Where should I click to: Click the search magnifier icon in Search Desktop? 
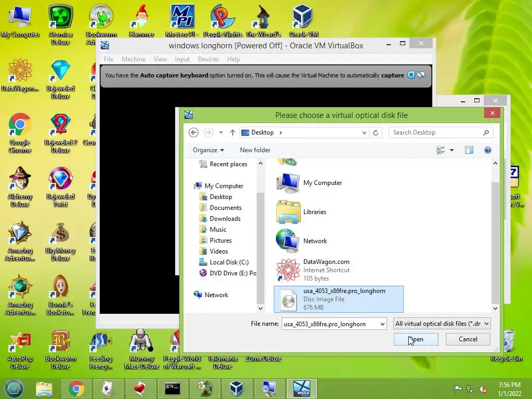[486, 132]
